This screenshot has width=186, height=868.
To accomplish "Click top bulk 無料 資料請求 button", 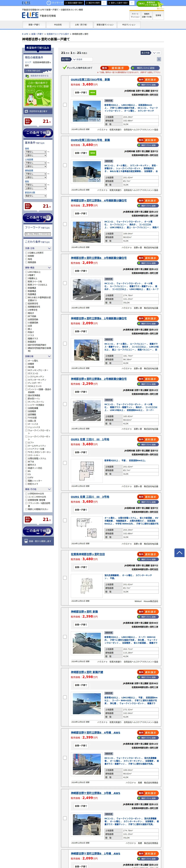I will [x=114, y=68].
